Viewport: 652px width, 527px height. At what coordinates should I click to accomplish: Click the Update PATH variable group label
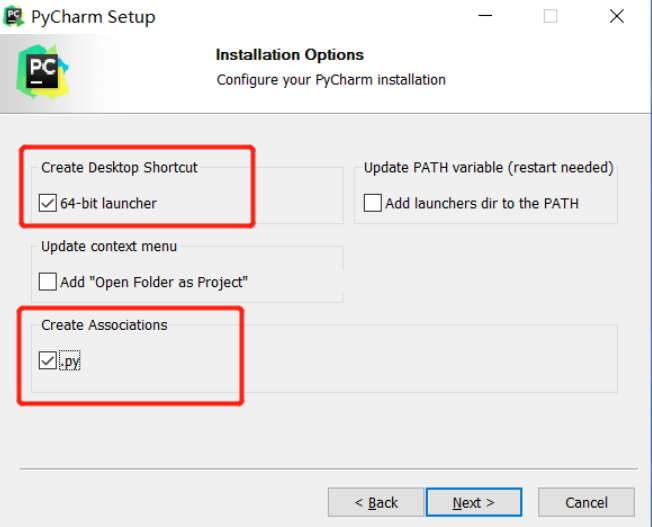pos(489,167)
